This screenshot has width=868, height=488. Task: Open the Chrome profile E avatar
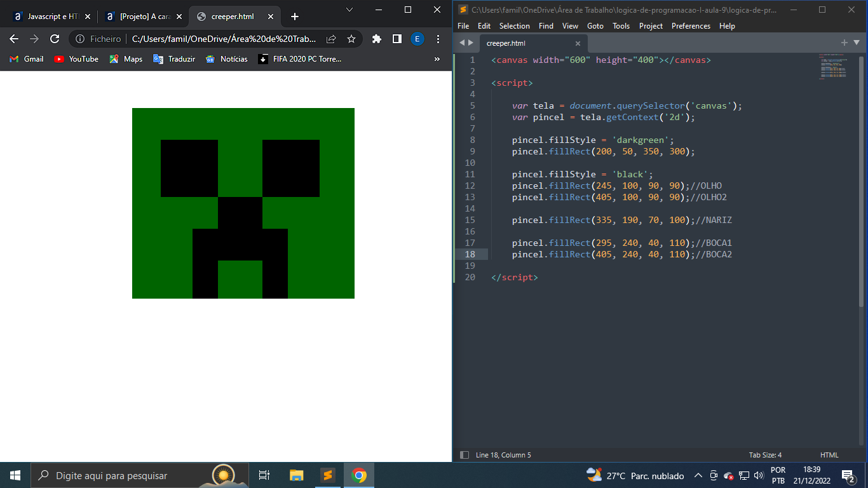pyautogui.click(x=417, y=39)
